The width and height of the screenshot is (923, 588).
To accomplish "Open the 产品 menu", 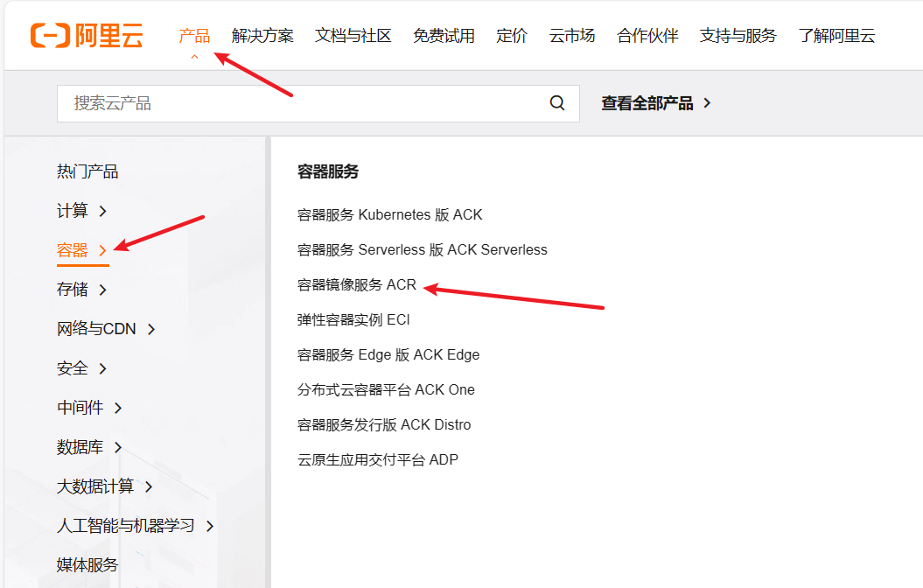I will [x=194, y=35].
